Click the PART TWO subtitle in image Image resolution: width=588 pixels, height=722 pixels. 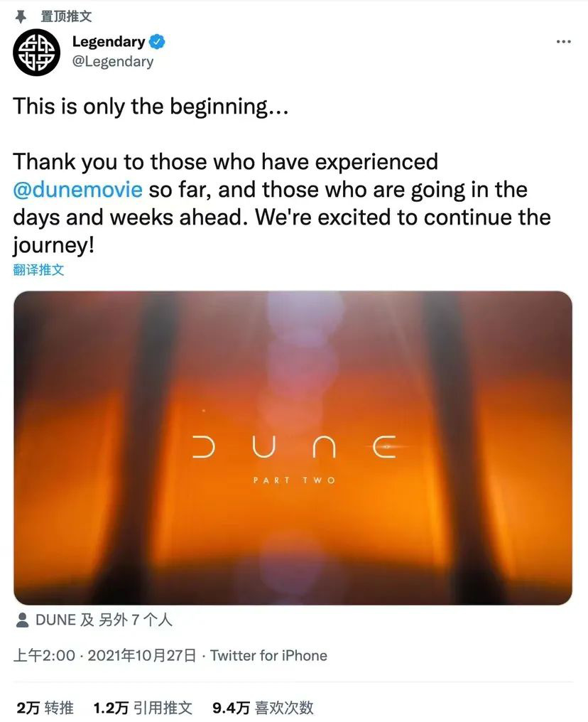coord(295,480)
